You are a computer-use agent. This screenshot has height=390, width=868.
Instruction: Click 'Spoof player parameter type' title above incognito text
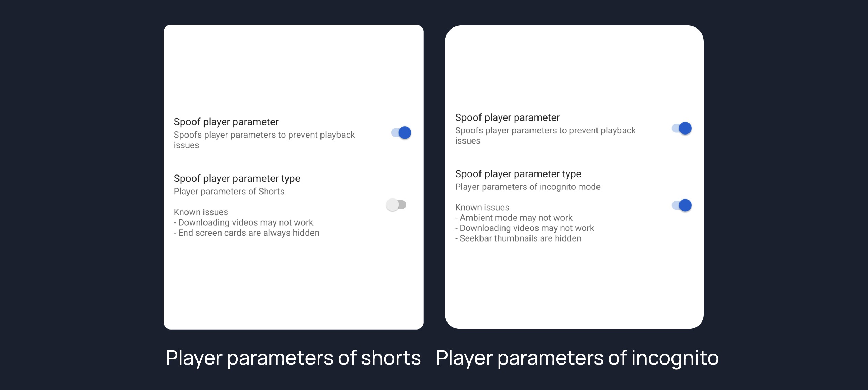click(518, 174)
